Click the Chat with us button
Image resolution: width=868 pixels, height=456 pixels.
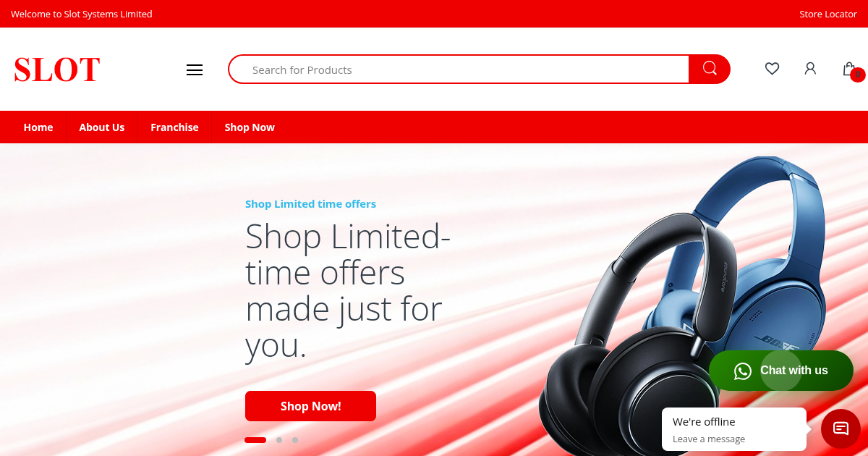[781, 371]
